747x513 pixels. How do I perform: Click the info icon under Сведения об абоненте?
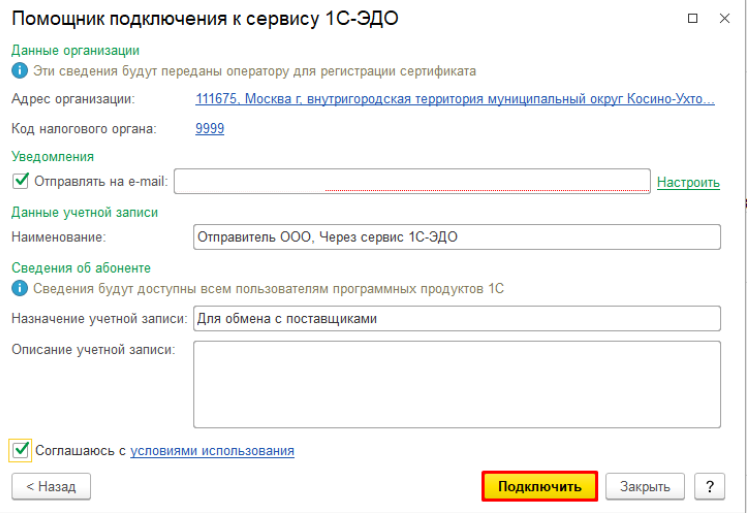(x=18, y=289)
